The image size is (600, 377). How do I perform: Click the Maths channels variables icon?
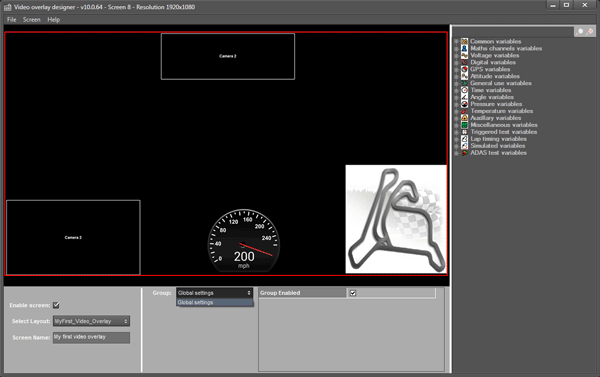coord(464,48)
